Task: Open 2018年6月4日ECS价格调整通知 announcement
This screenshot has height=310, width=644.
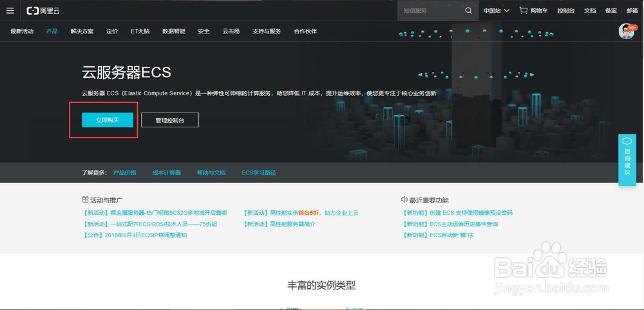Action: pos(135,235)
